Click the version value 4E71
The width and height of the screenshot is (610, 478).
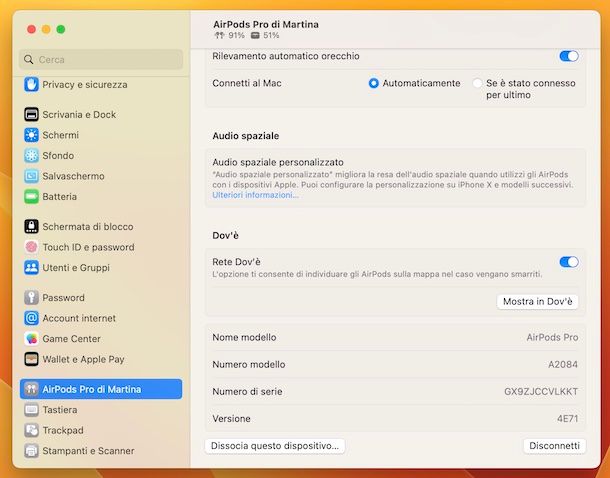[x=567, y=419]
